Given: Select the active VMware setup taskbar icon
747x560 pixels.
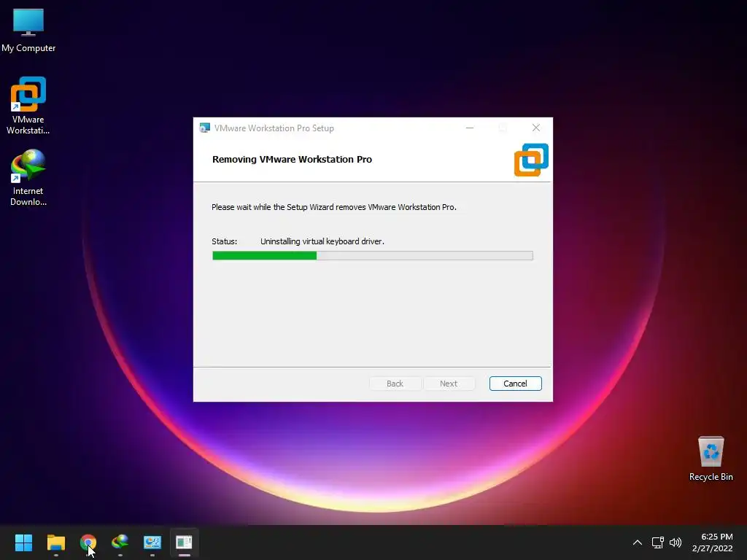Looking at the screenshot, I should [184, 542].
